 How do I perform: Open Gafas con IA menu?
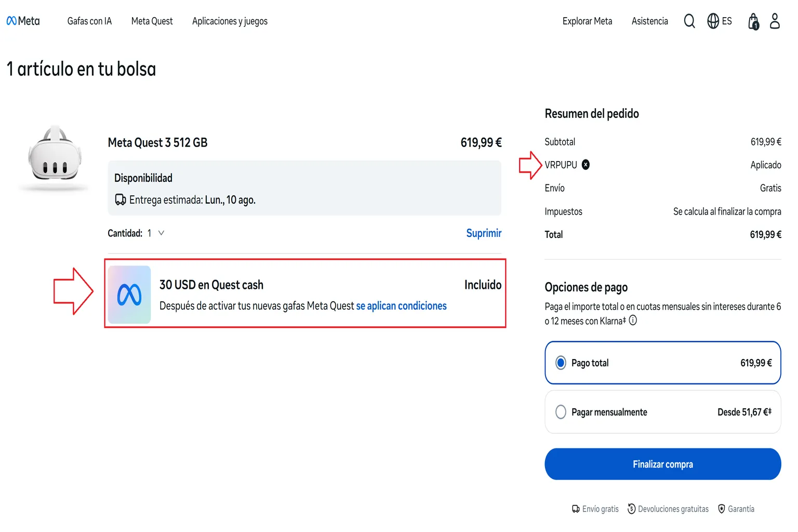(x=89, y=21)
